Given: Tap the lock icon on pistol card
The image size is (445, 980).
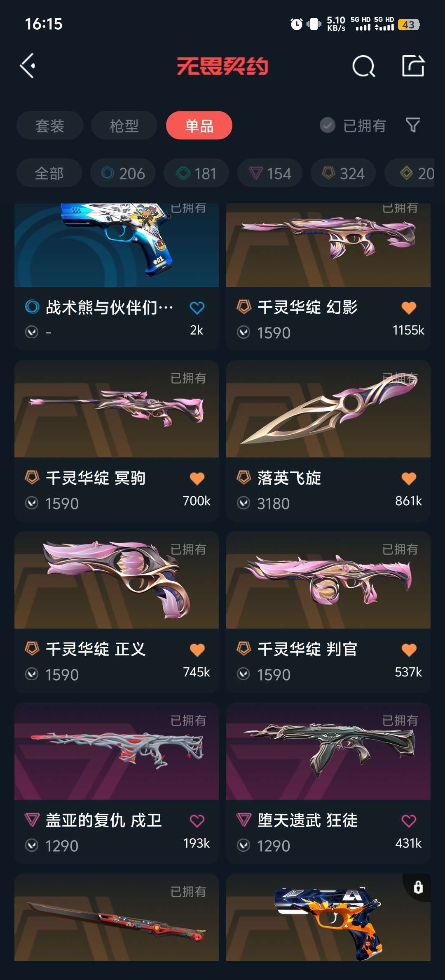Looking at the screenshot, I should (418, 887).
